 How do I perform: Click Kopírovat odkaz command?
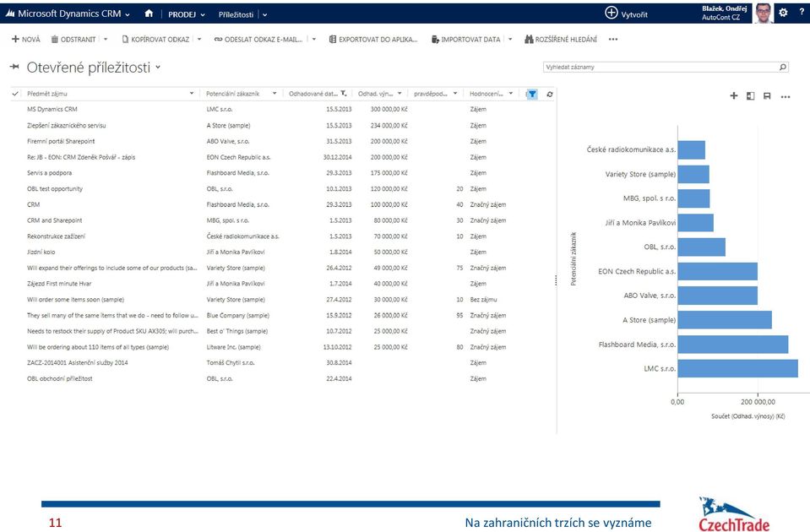tap(155, 39)
